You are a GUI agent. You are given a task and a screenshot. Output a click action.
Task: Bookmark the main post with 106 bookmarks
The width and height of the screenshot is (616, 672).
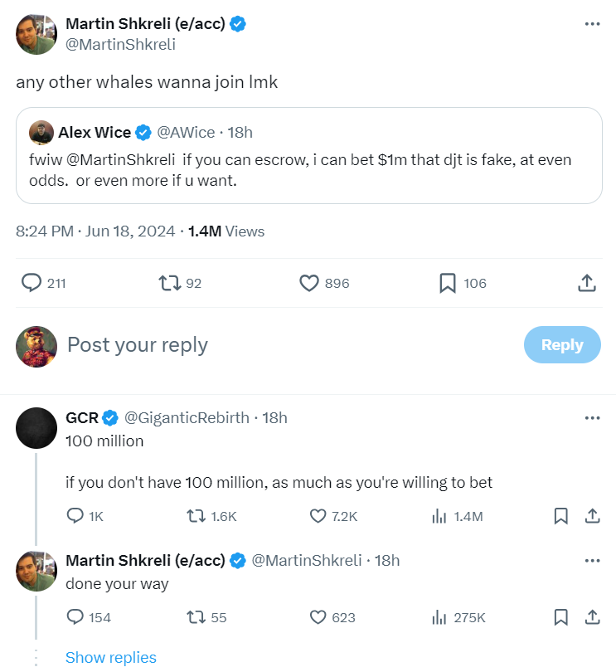click(x=448, y=283)
